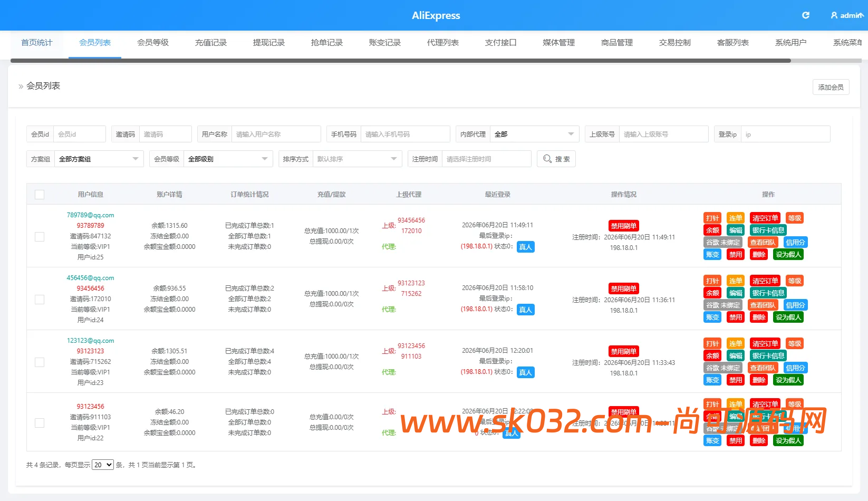Click the refresh icon in the top bar
The width and height of the screenshot is (868, 501).
point(805,15)
